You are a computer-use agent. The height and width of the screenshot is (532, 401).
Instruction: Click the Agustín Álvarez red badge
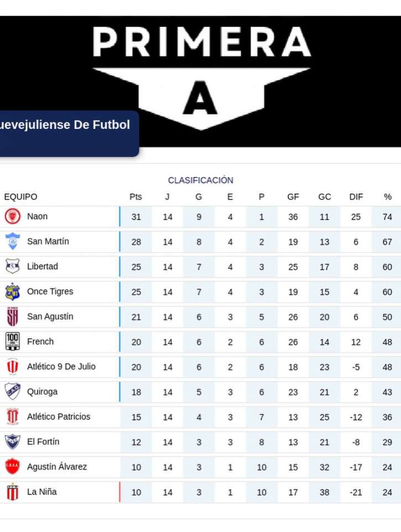tap(12, 467)
